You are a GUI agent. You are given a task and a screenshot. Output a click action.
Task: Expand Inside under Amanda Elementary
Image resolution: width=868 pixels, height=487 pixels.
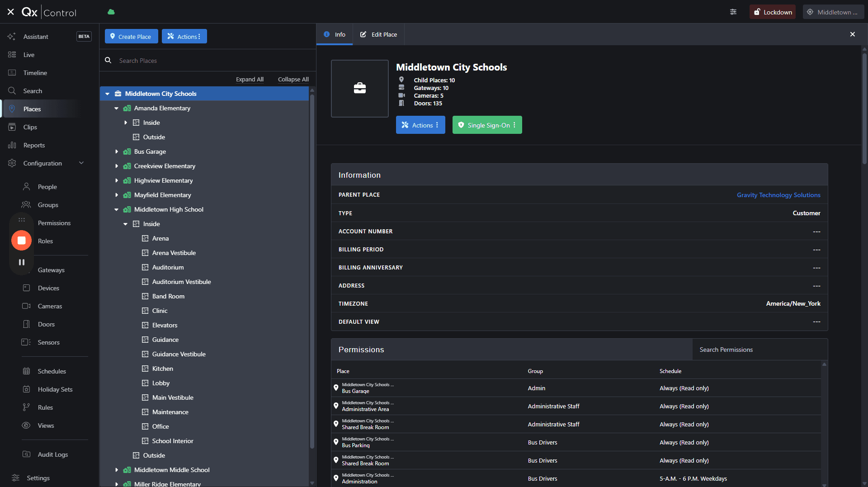click(x=125, y=123)
